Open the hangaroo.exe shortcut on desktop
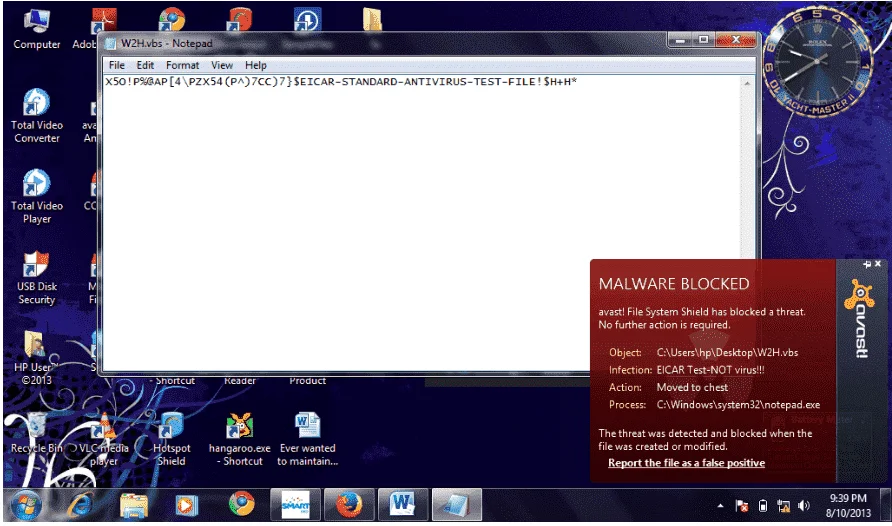 pos(239,440)
